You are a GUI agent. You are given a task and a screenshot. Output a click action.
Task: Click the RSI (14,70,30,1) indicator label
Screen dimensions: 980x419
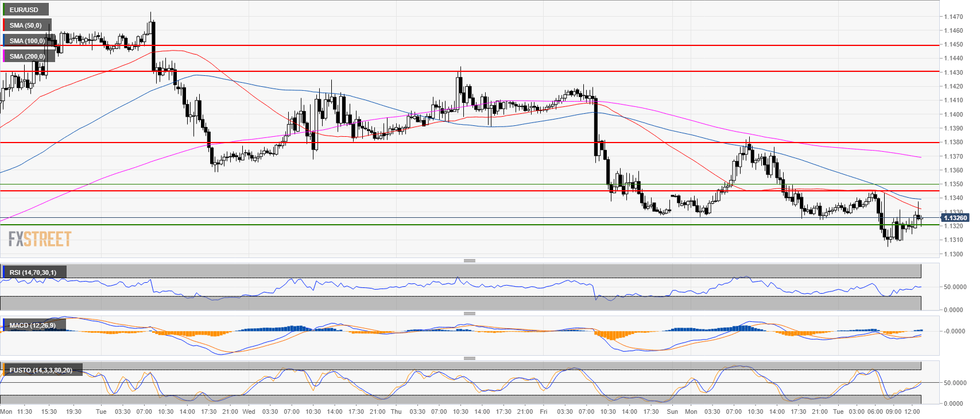click(x=33, y=272)
